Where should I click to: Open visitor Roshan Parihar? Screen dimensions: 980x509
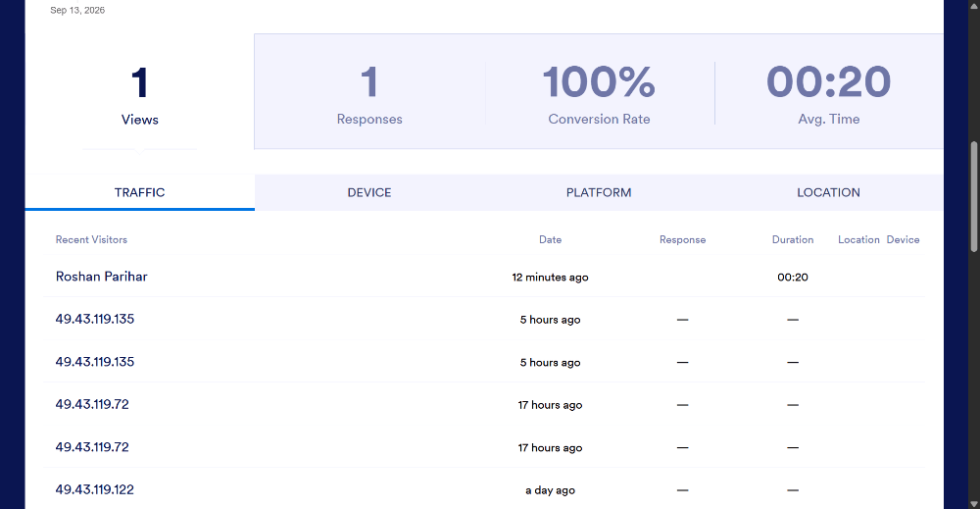tap(101, 277)
